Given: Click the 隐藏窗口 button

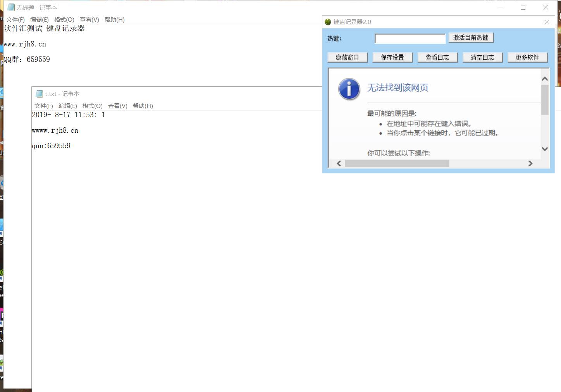Looking at the screenshot, I should (347, 57).
